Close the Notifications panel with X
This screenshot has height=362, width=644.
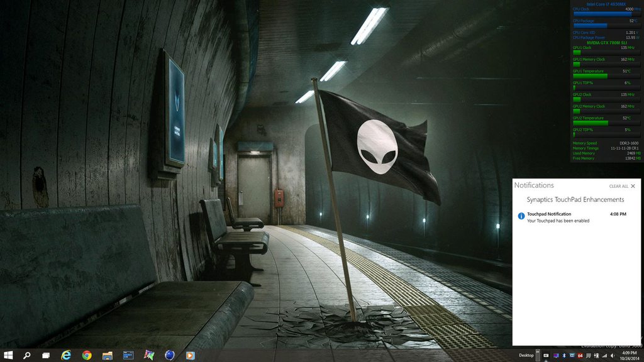pos(633,186)
